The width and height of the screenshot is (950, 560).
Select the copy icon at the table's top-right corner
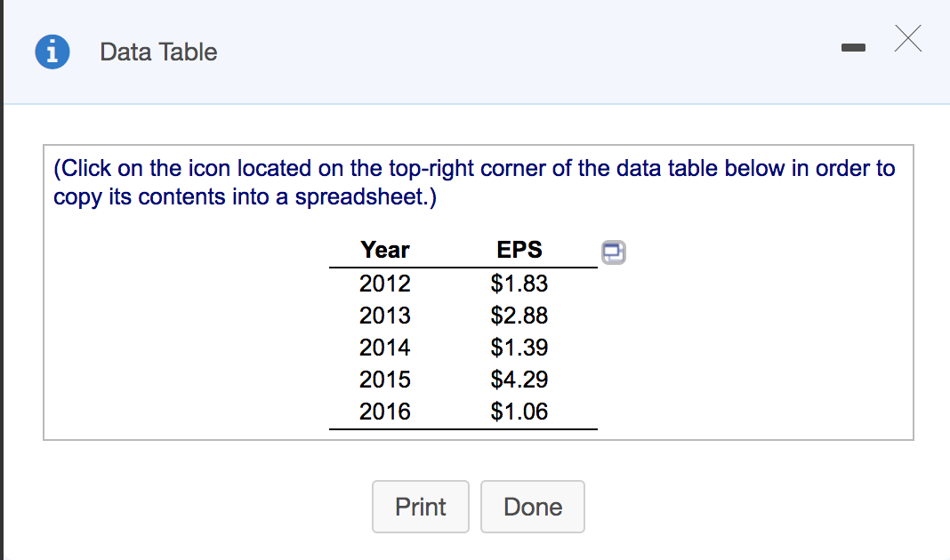pos(612,252)
